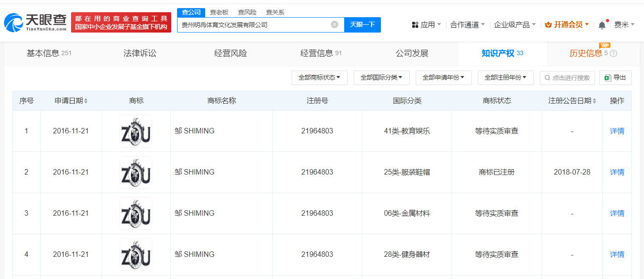Sort by registration announcement date arrows
This screenshot has height=279, width=644.
click(594, 101)
